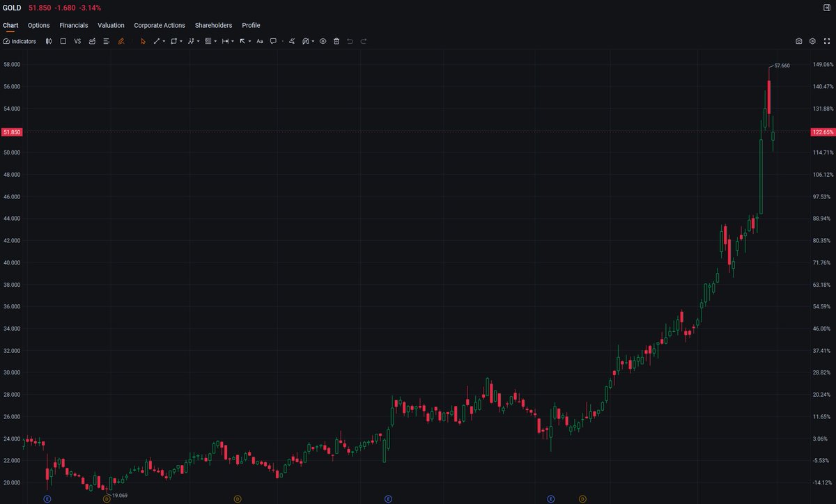Click the GOLD ticker symbol
Image resolution: width=836 pixels, height=504 pixels.
tap(12, 8)
